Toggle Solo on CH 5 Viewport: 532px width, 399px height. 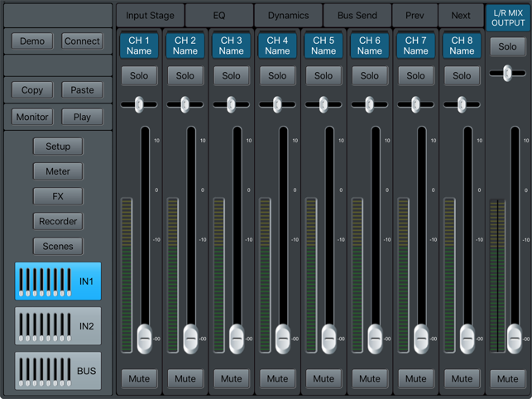(x=324, y=75)
